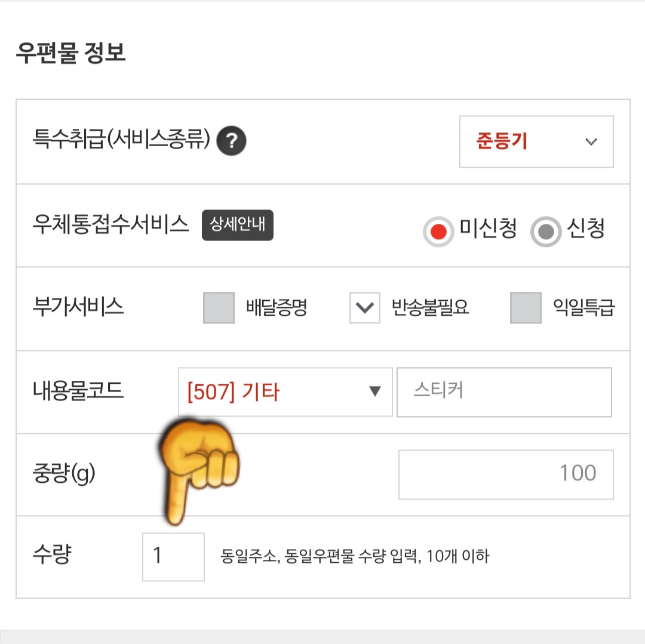Click the checkmark icon on 반송불필요
The image size is (645, 644).
[364, 308]
